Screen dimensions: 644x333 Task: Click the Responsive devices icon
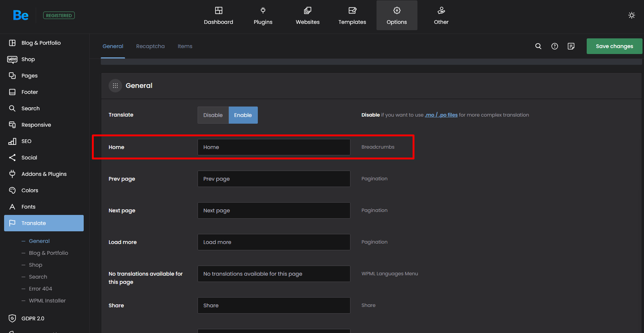(x=12, y=125)
